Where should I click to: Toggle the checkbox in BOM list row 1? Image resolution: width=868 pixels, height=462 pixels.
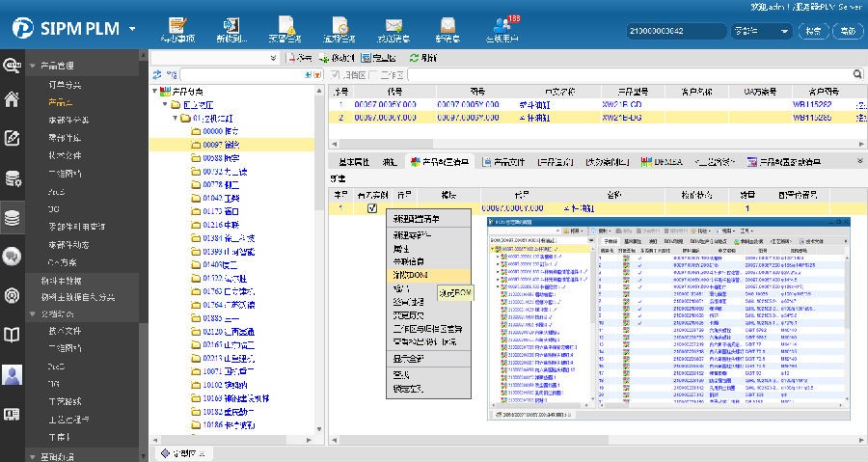coord(372,208)
